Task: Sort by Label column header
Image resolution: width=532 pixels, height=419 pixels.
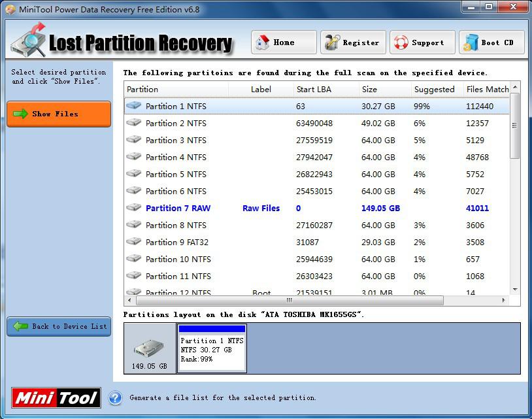Action: coord(261,90)
